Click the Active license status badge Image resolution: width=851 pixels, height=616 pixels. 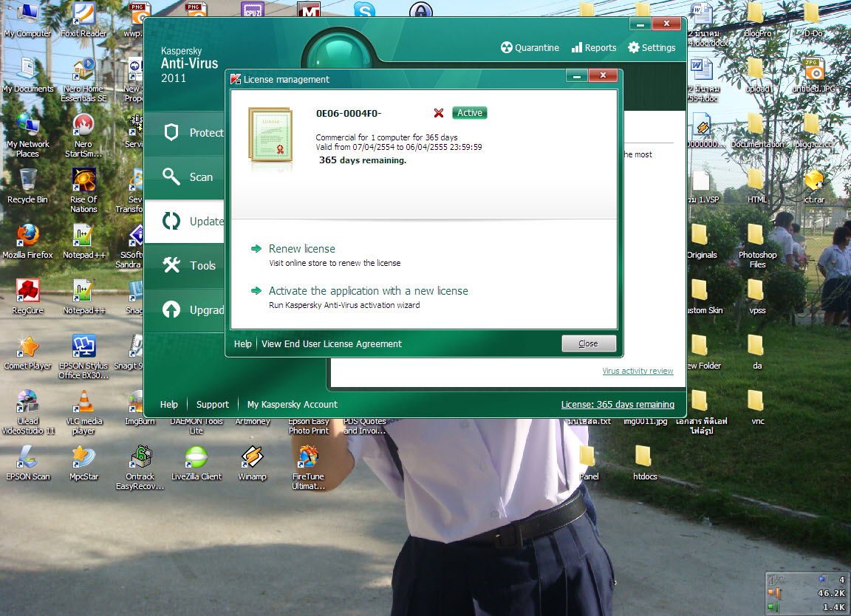(470, 113)
